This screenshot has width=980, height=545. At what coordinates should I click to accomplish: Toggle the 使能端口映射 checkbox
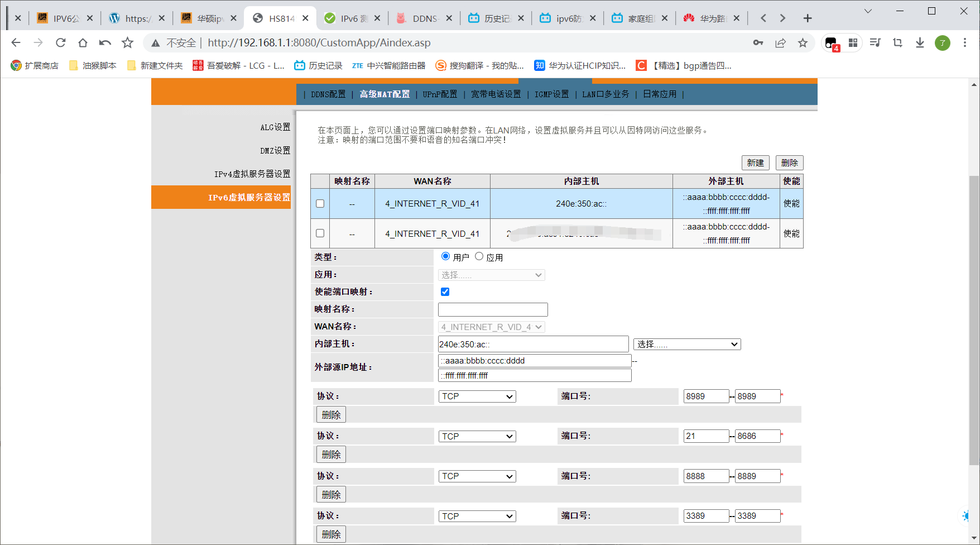click(x=445, y=291)
